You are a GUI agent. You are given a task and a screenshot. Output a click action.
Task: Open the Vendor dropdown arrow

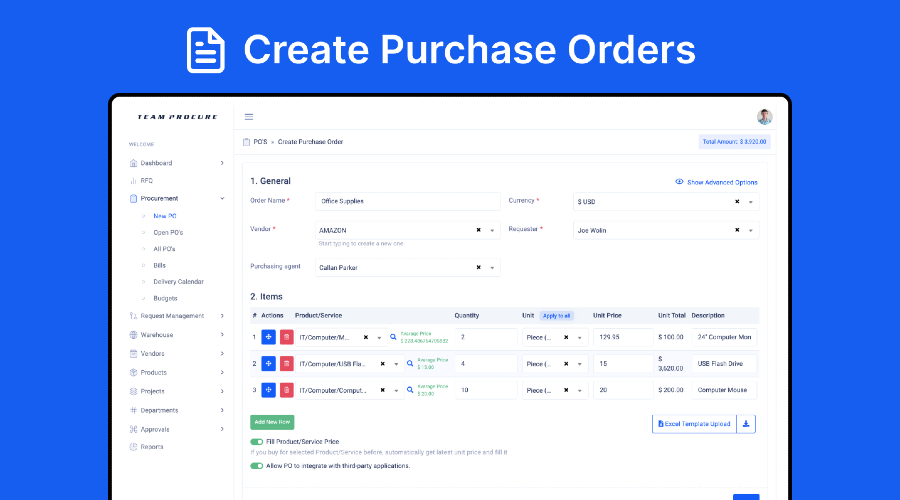point(492,231)
